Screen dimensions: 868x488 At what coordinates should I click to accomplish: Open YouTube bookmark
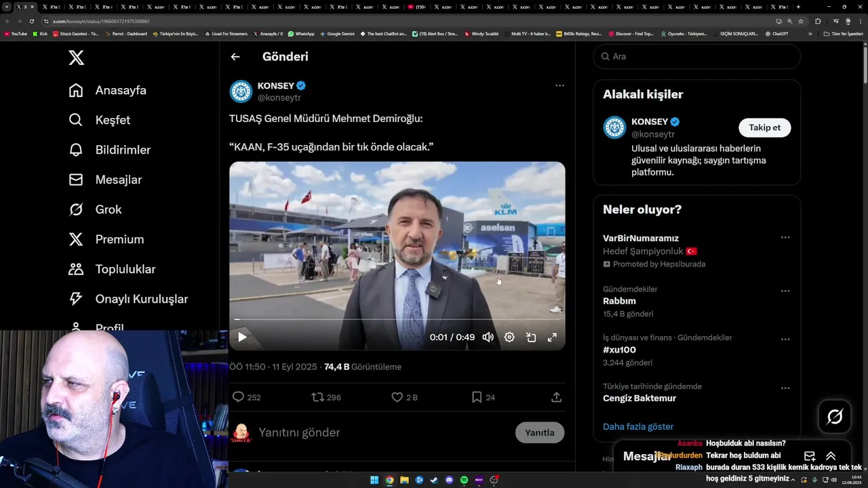point(16,33)
